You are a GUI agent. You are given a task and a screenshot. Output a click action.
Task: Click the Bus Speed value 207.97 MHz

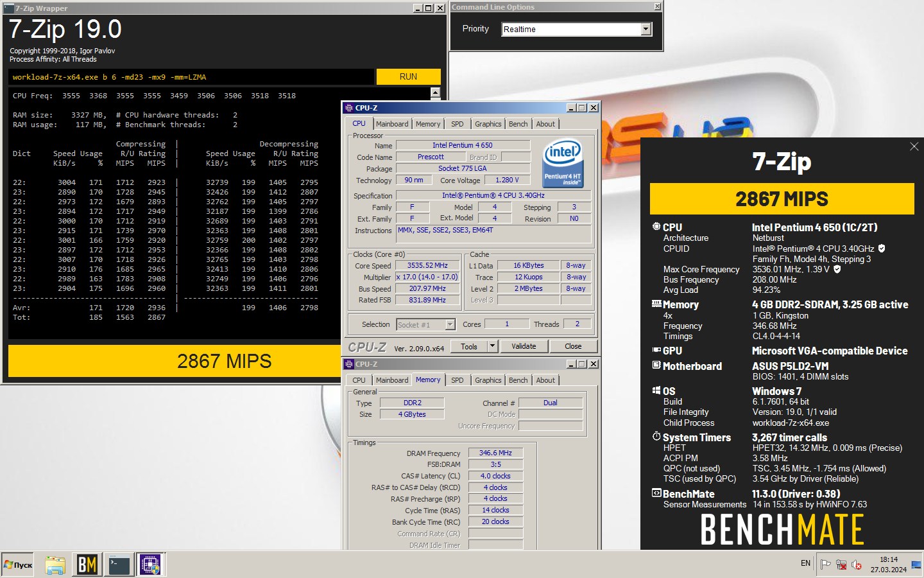[427, 288]
